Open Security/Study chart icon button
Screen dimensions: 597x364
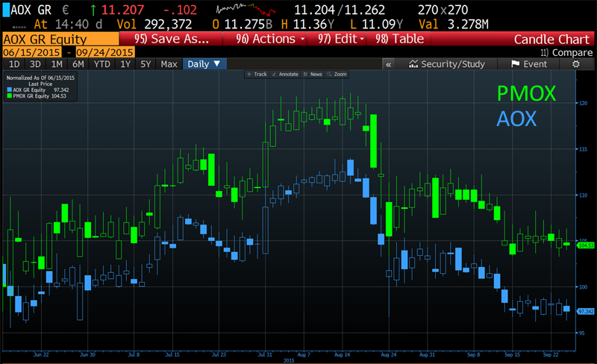click(446, 64)
